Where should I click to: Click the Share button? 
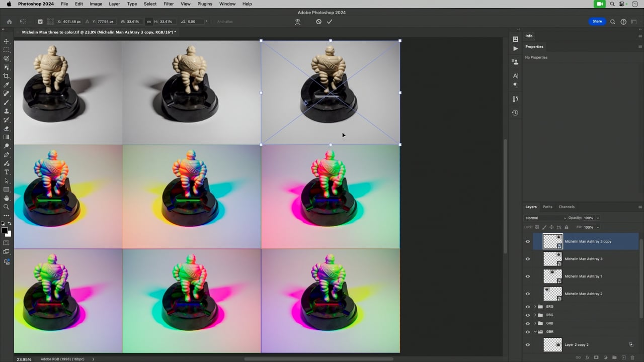coord(597,22)
